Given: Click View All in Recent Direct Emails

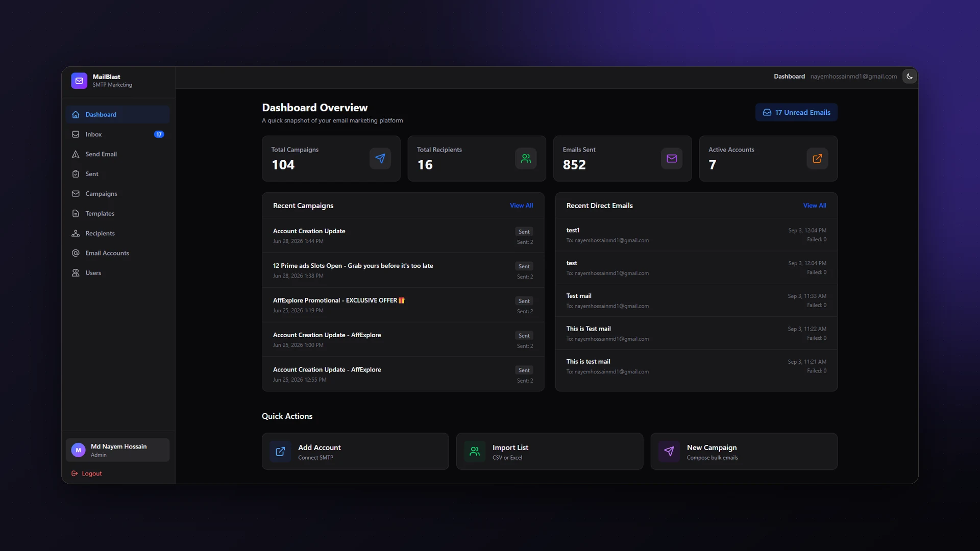Looking at the screenshot, I should [815, 206].
